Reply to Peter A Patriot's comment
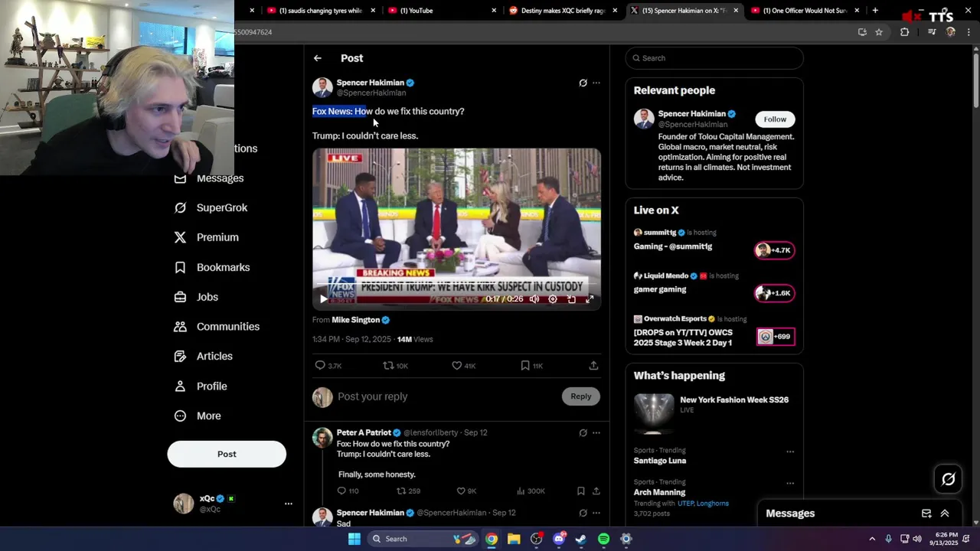Screen dimensions: 980x551 click(348, 491)
